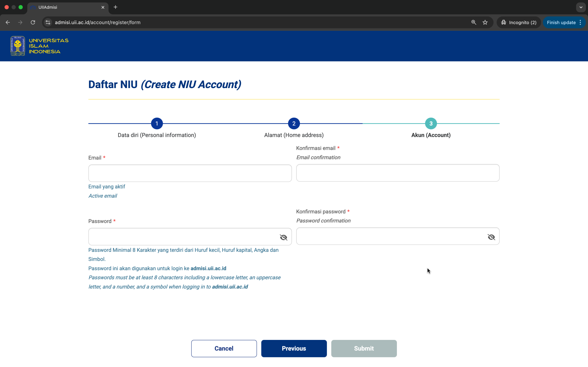Click the Cancel button
Viewport: 588px width, 367px height.
[224, 348]
